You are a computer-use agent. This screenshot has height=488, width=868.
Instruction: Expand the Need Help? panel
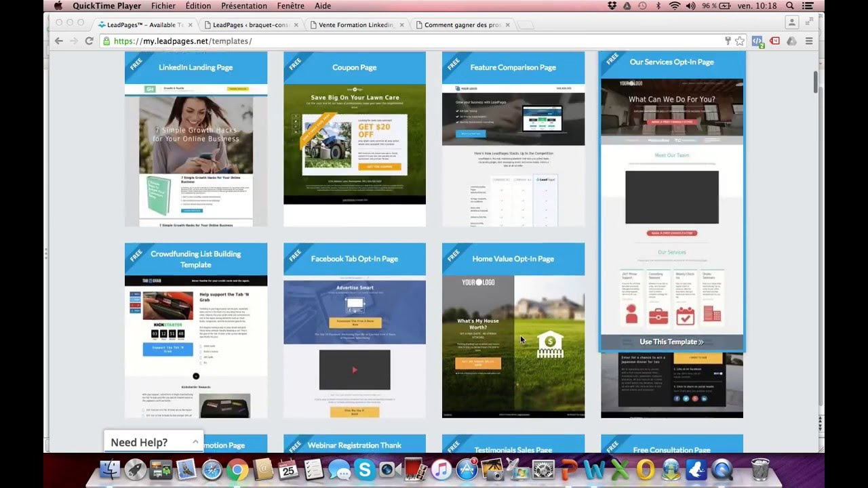pyautogui.click(x=154, y=442)
